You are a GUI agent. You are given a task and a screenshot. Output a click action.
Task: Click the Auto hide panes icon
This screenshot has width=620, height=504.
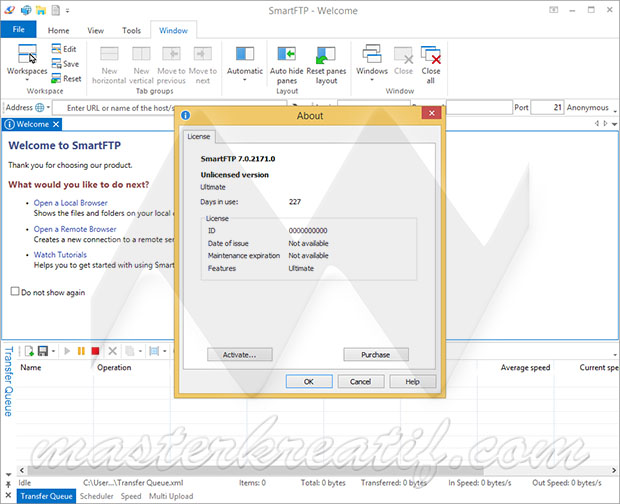[x=287, y=54]
